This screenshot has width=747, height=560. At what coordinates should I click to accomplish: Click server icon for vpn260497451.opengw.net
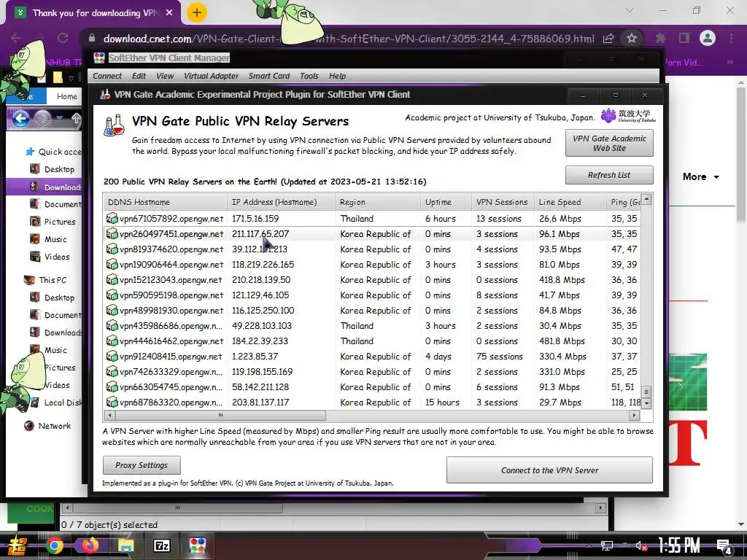pos(112,234)
